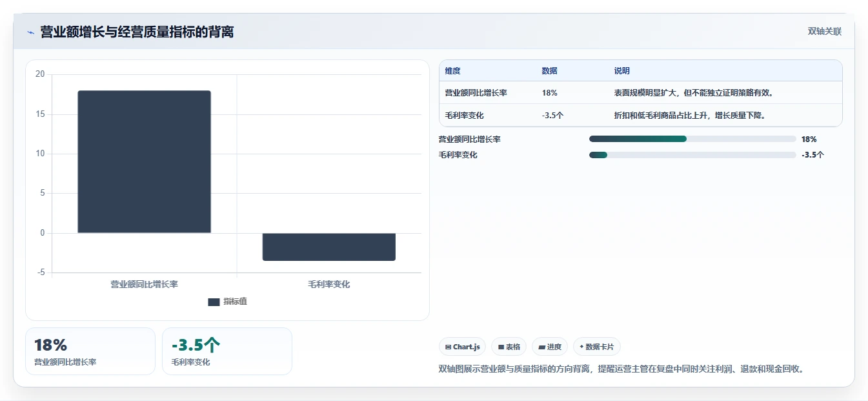This screenshot has width=868, height=401.
Task: Select the 营业额同比增长率 bar in the chart
Action: 144,162
